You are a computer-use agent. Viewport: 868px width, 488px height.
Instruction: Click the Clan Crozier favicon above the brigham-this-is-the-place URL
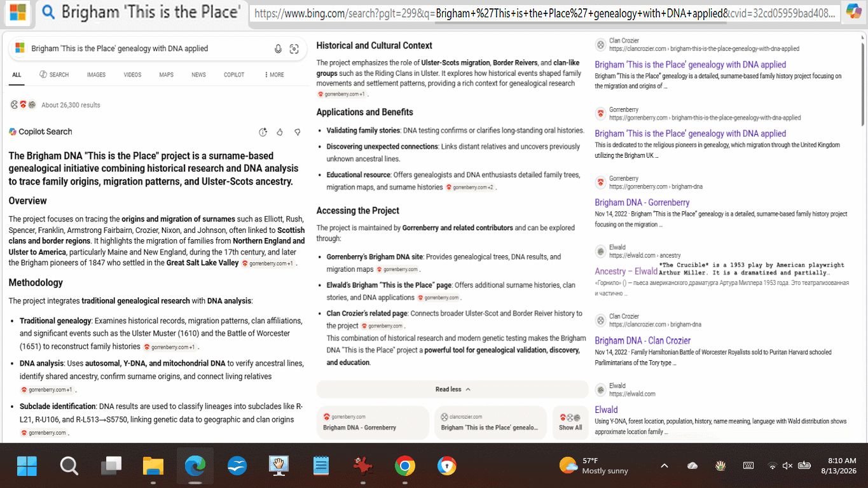[600, 45]
